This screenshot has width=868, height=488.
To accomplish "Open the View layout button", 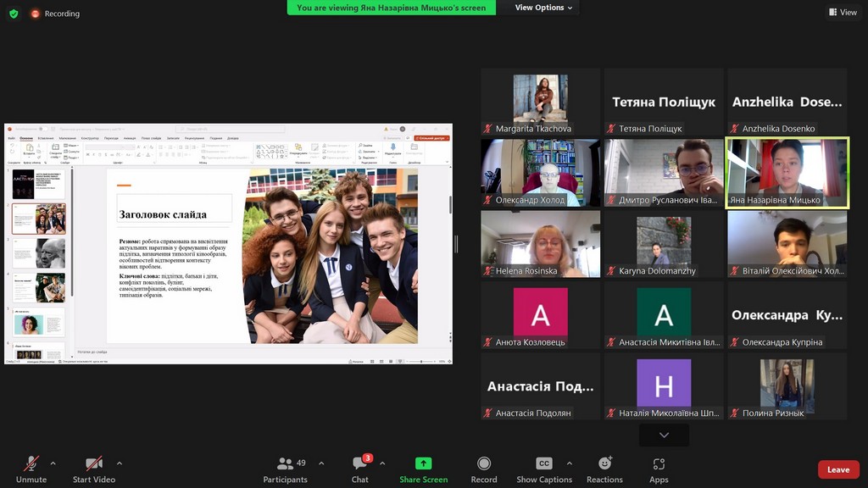I will click(843, 13).
